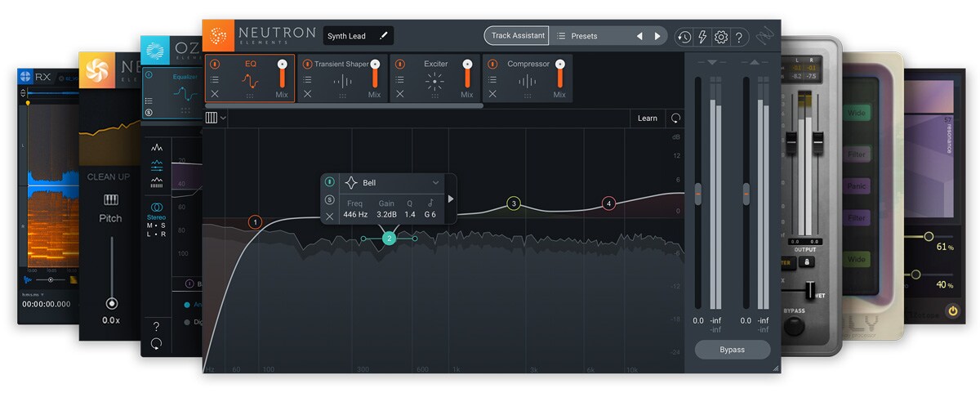Adjust the Compressor module Mix slider
The image size is (980, 393).
tap(559, 72)
